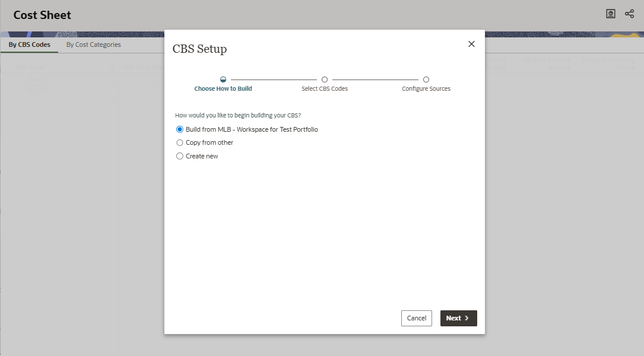Screen dimensions: 644x356
Task: Open the By Cost Categories tab
Action: pos(93,45)
